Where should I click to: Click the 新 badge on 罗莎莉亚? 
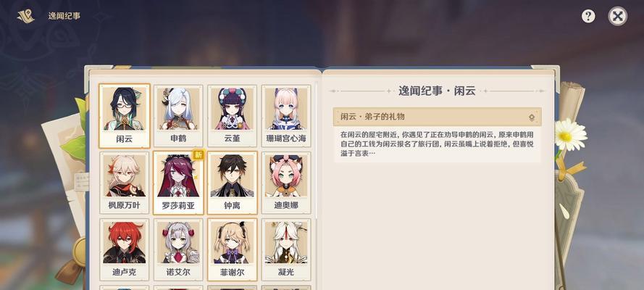pos(198,155)
